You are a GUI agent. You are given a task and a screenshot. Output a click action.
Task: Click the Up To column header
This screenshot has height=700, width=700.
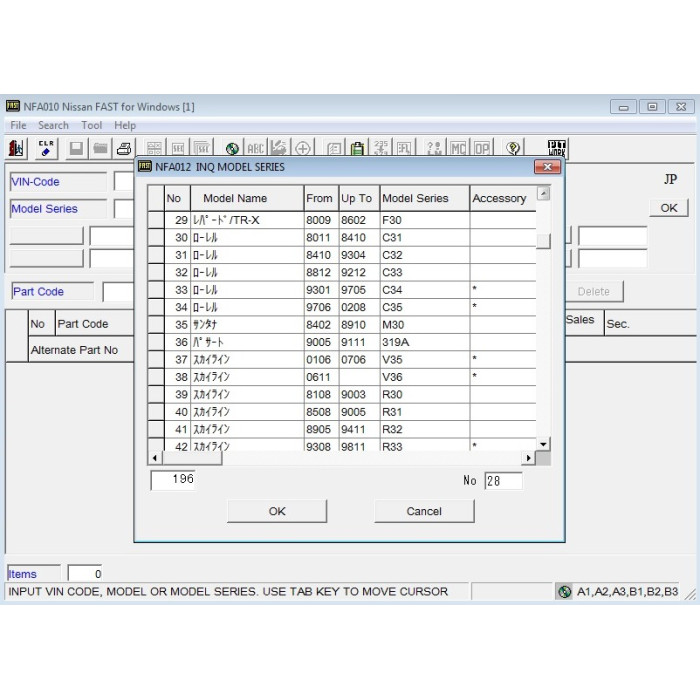click(x=359, y=198)
